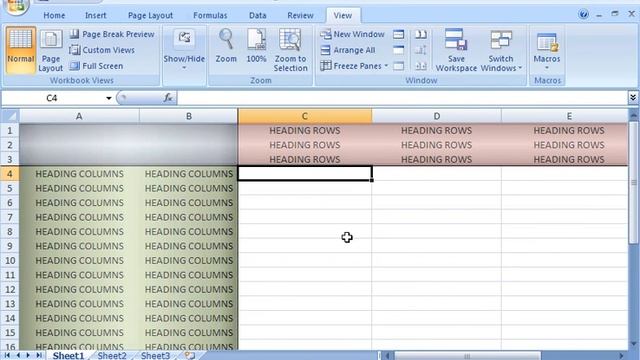Select column B header
640x360 pixels.
point(189,116)
